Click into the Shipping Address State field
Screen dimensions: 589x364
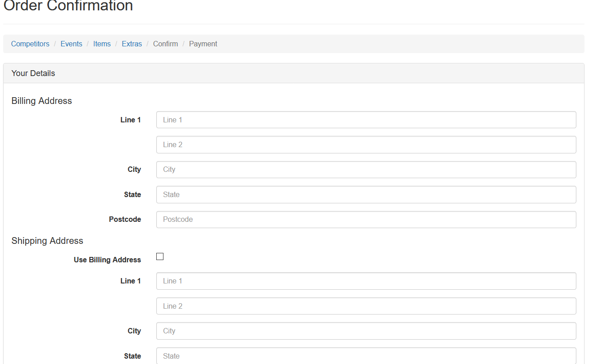pos(366,355)
